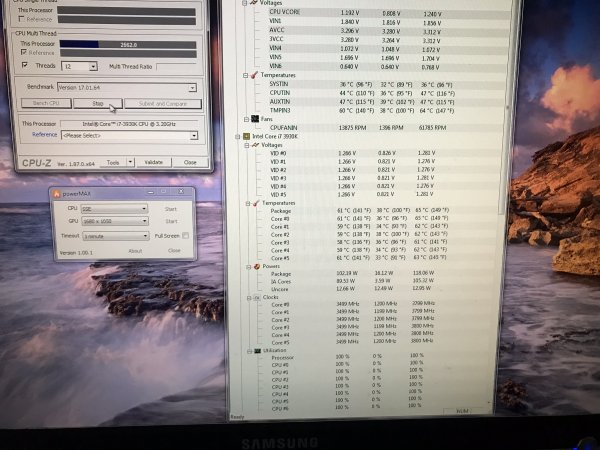Click the powerMAX app icon in title bar
The height and width of the screenshot is (450, 600).
coord(57,194)
